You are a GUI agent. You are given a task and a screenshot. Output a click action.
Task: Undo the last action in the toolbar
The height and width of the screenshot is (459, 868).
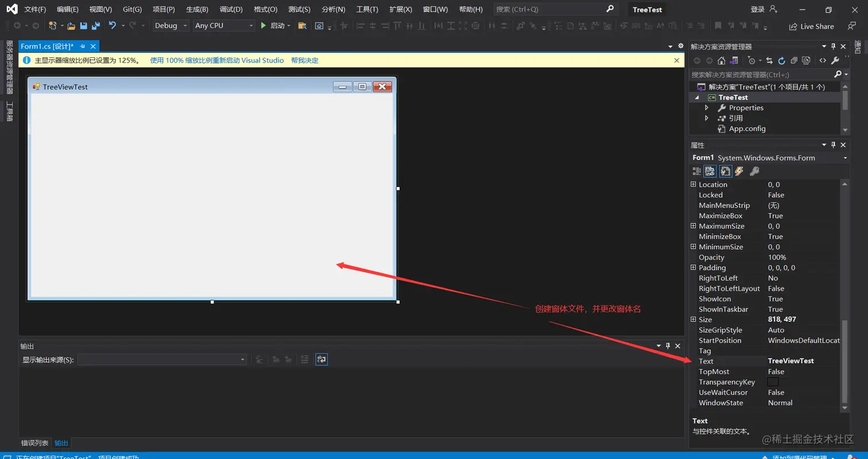pos(113,26)
